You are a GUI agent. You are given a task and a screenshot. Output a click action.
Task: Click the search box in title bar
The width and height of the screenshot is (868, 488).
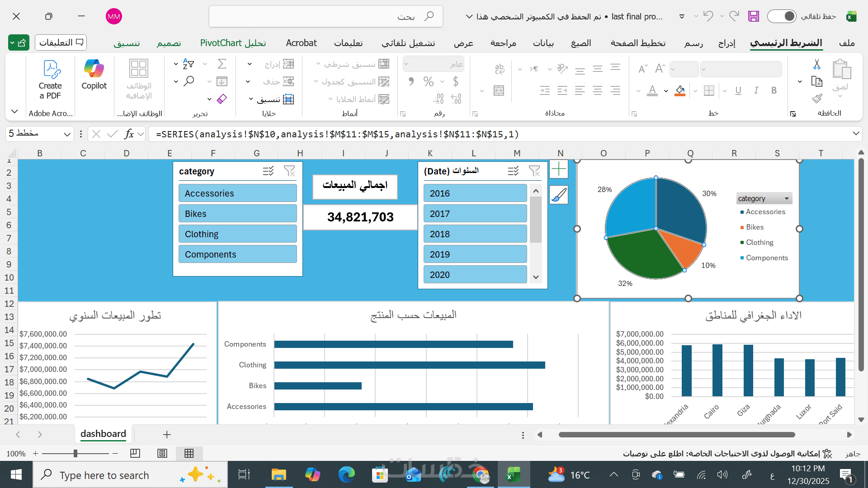coord(325,17)
